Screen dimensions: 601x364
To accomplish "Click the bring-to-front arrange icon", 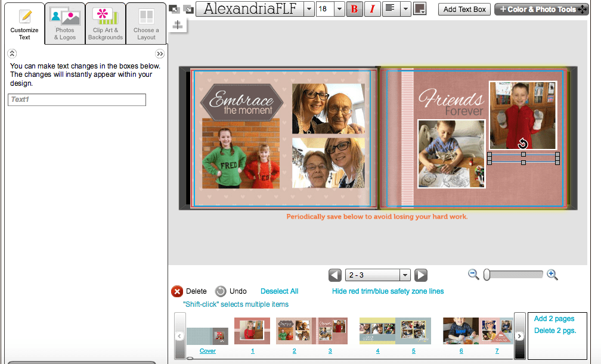I will (x=174, y=9).
